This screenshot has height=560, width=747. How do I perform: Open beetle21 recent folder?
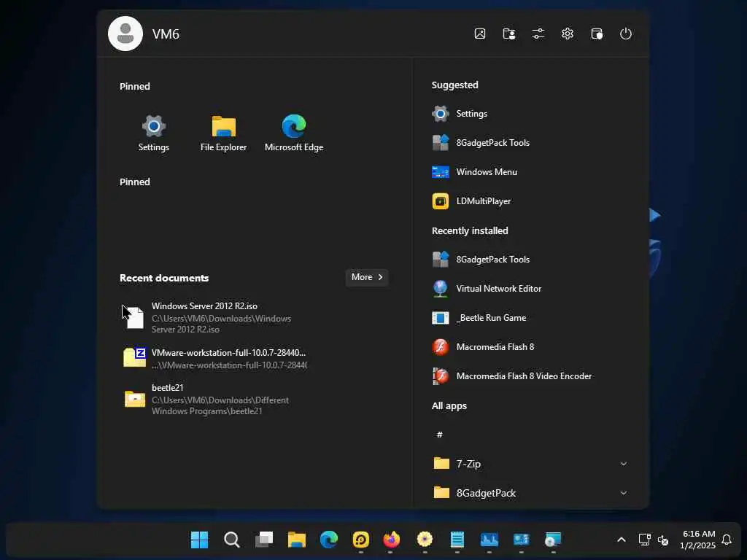pos(214,399)
